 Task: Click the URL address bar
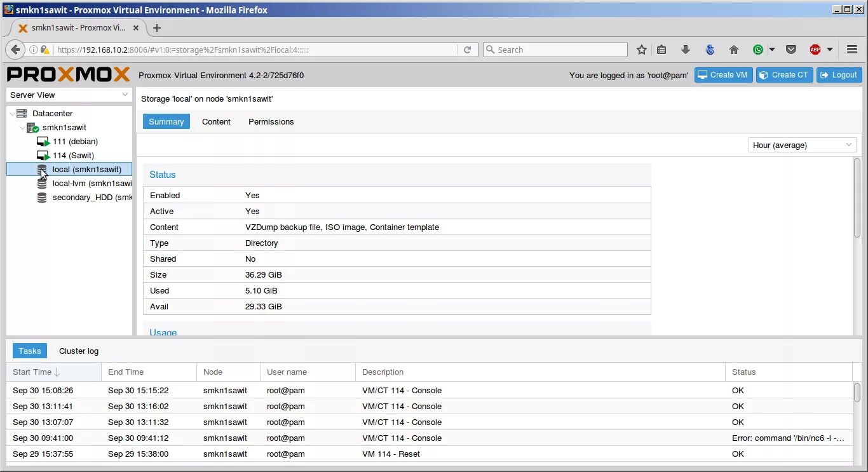tap(254, 50)
